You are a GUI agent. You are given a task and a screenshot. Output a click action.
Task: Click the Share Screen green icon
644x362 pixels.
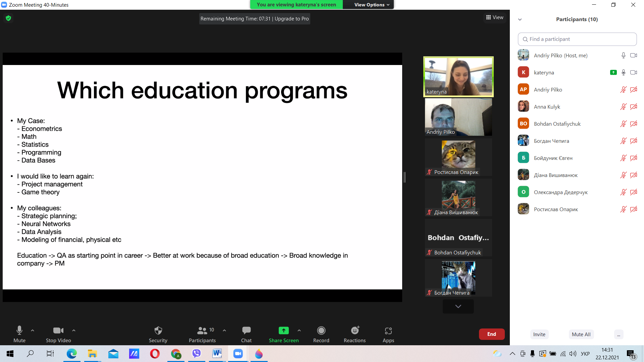pyautogui.click(x=283, y=331)
